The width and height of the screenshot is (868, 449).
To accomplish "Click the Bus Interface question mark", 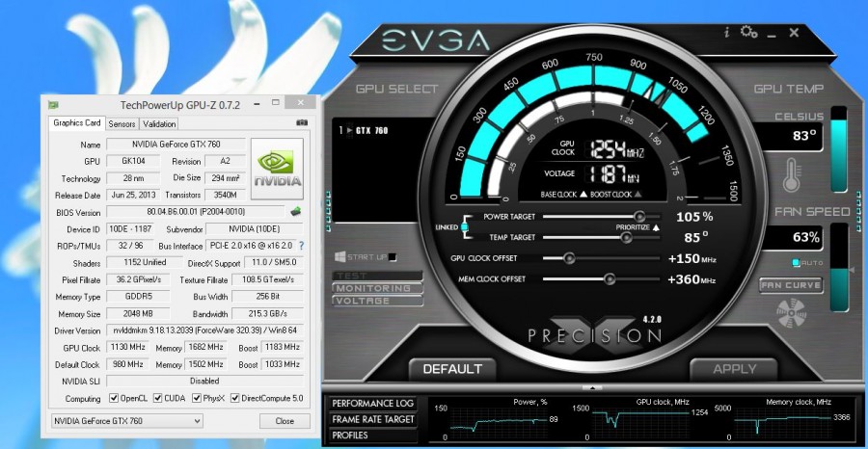I will pos(302,245).
